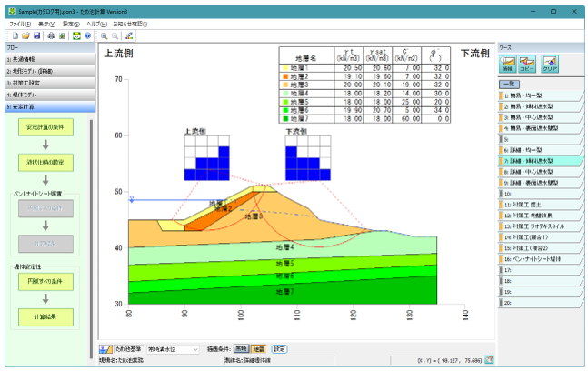Open help via blue question mark icon

[x=87, y=36]
